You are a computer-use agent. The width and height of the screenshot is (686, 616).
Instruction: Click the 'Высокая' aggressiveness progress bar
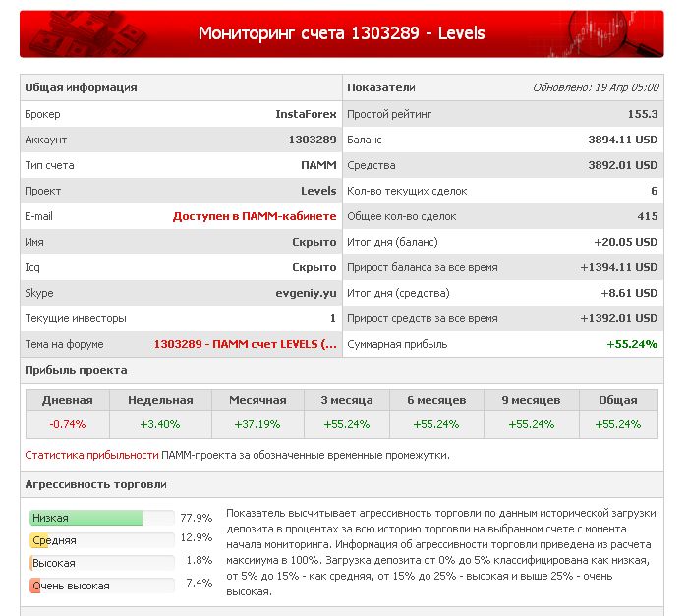coord(102,563)
